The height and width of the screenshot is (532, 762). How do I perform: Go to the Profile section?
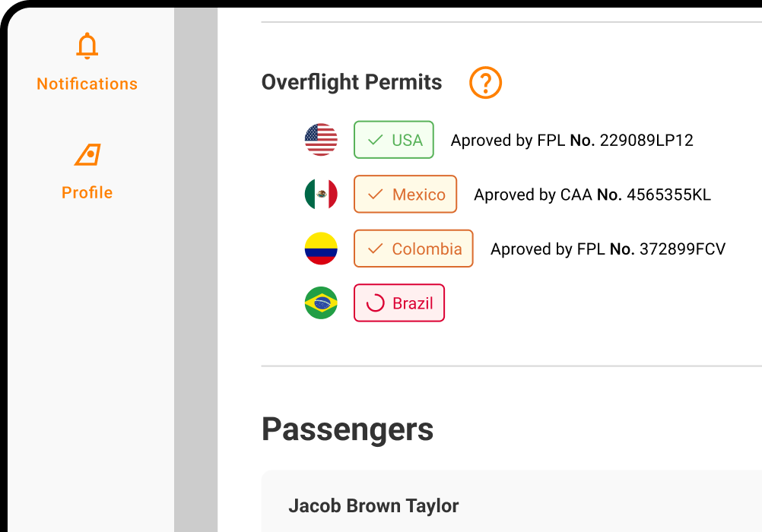pos(87,192)
